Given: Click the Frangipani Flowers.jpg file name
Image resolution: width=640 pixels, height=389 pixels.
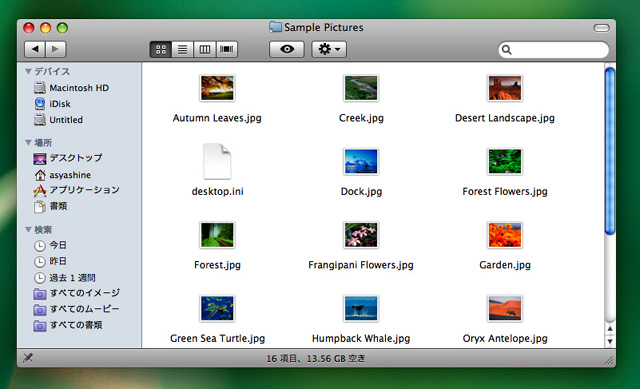Looking at the screenshot, I should [x=361, y=265].
